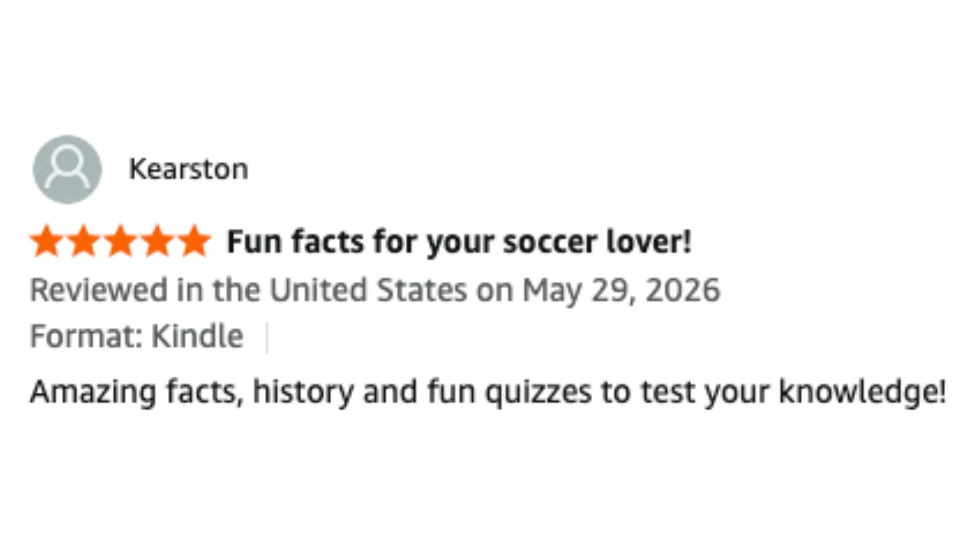Click the word 'knowledge!' ending the review

pyautogui.click(x=863, y=391)
